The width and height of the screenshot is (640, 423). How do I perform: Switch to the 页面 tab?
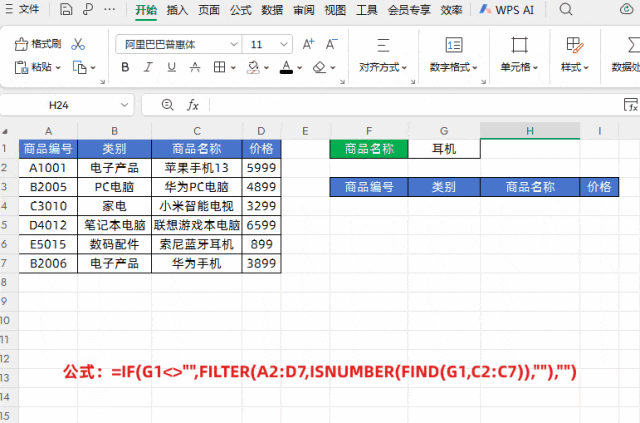click(x=209, y=10)
